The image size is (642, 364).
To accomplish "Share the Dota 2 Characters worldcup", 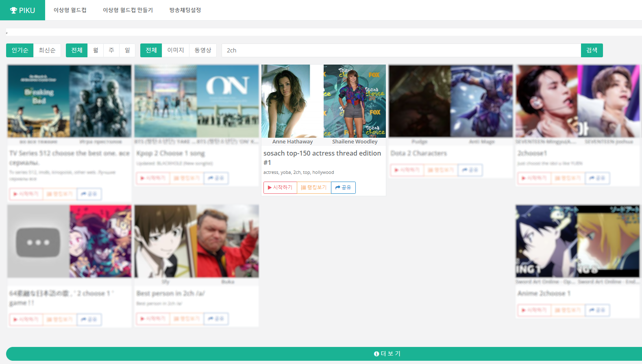I will [470, 170].
